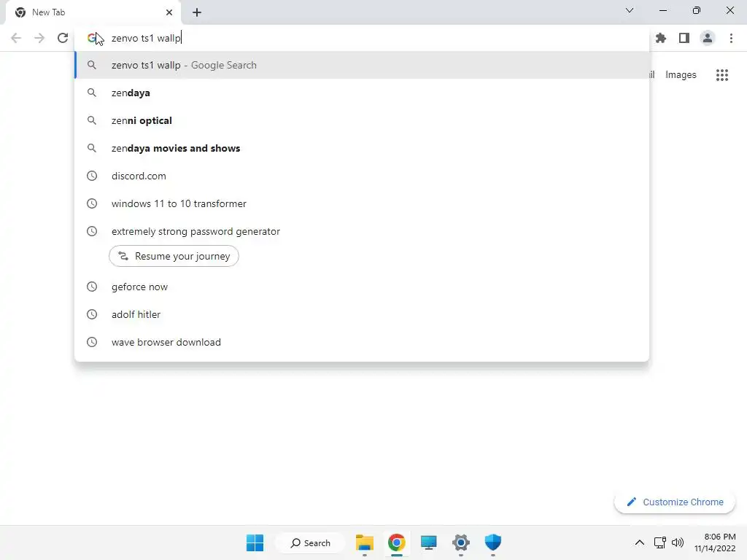Viewport: 747px width, 560px height.
Task: Open the Windows Security shield icon
Action: 492,542
